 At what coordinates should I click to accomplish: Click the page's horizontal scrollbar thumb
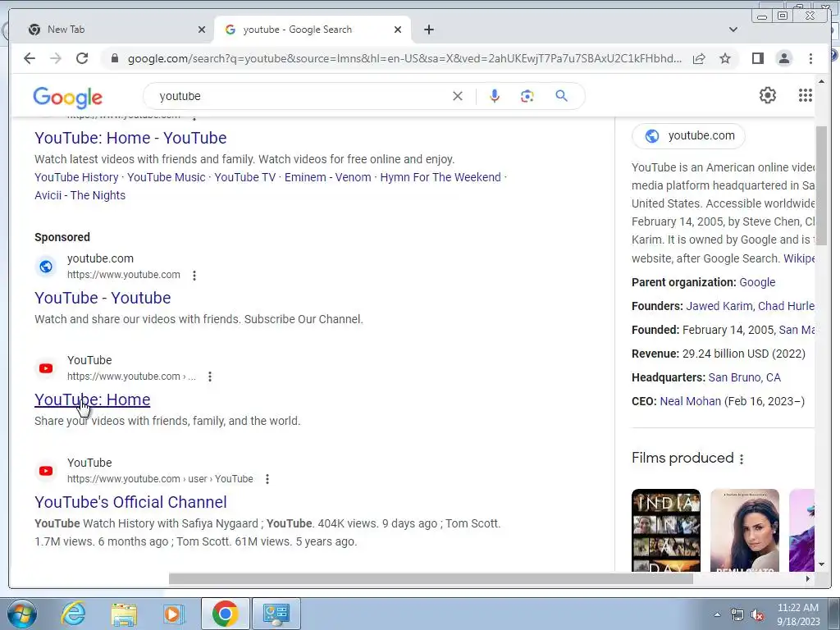[431, 578]
